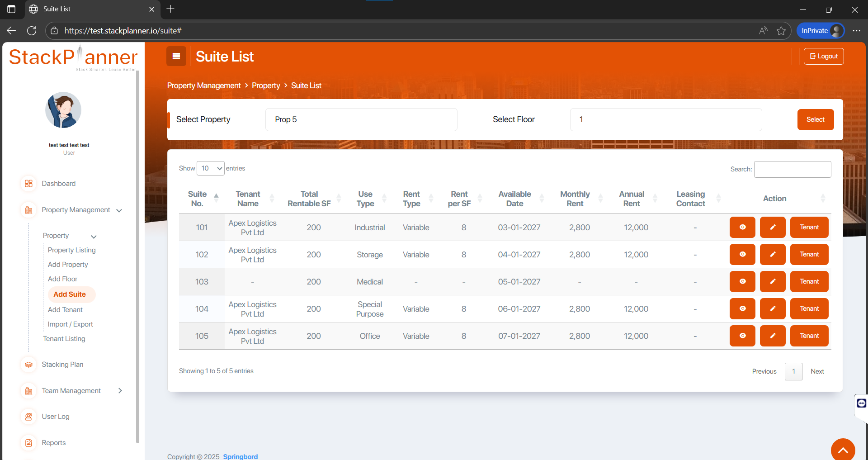Viewport: 868px width, 460px height.
Task: Click the hamburger menu icon beside Suite List
Action: tap(176, 57)
